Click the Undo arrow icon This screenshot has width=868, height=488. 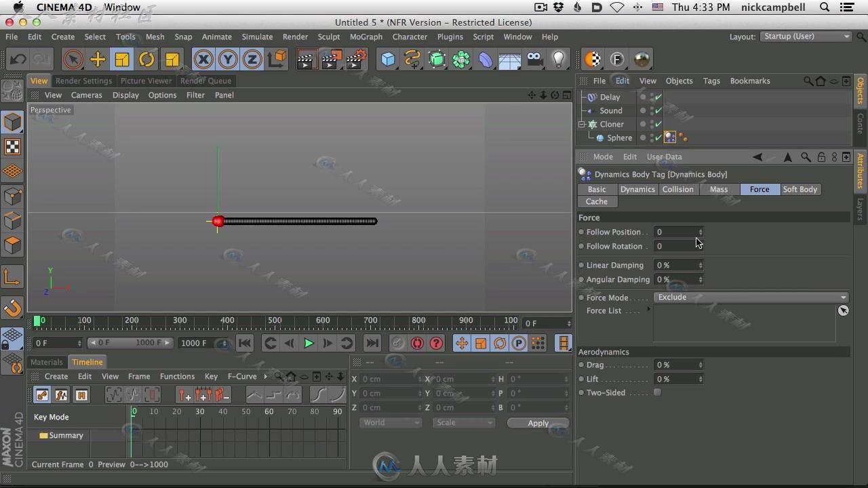click(18, 60)
